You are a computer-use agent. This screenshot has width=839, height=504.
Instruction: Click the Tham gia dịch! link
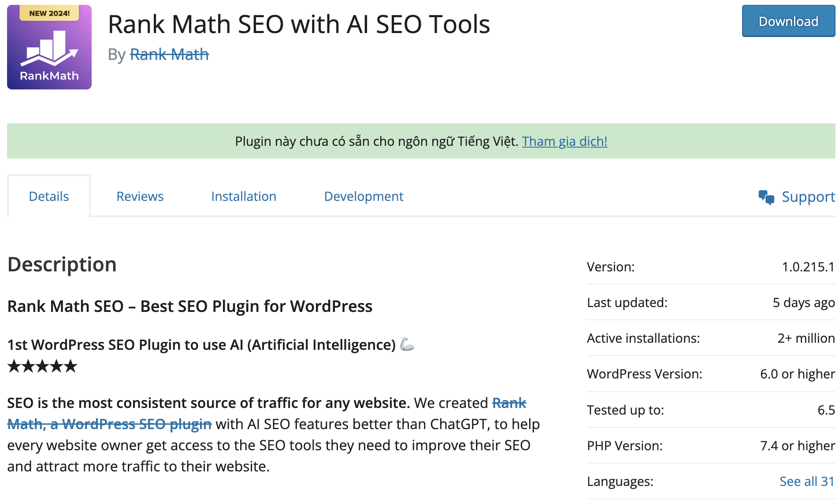pyautogui.click(x=564, y=141)
